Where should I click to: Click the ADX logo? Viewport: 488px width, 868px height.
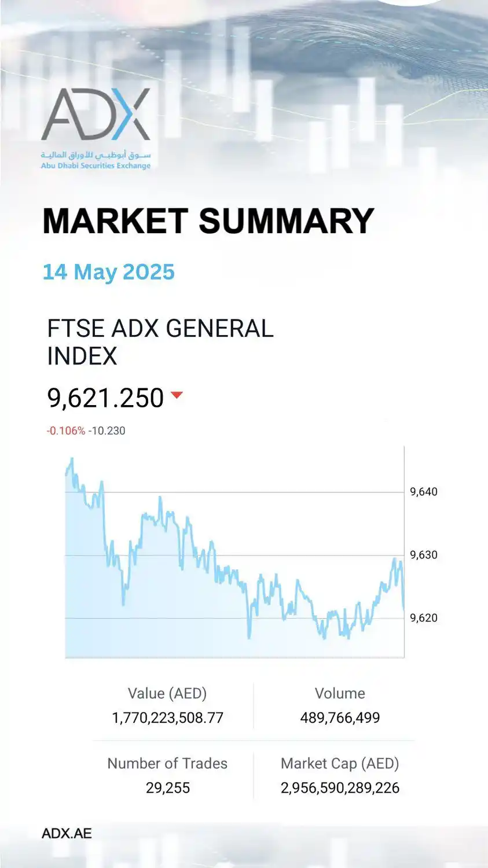pyautogui.click(x=96, y=128)
